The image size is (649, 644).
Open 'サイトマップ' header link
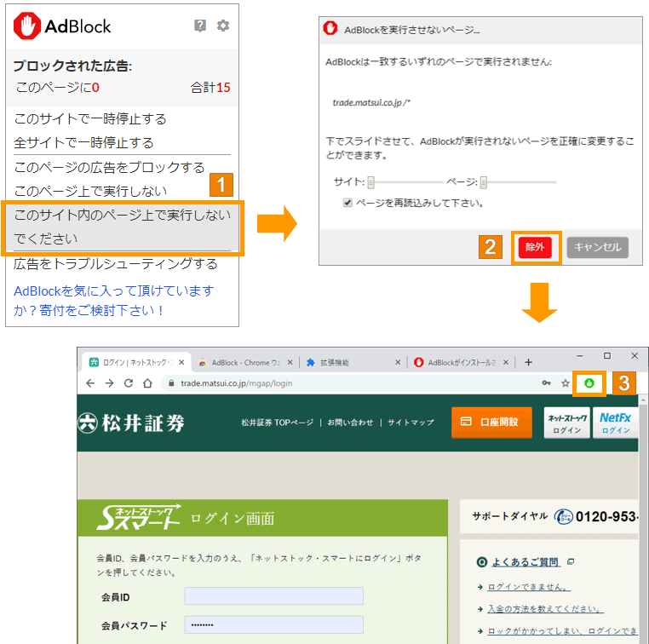point(411,423)
